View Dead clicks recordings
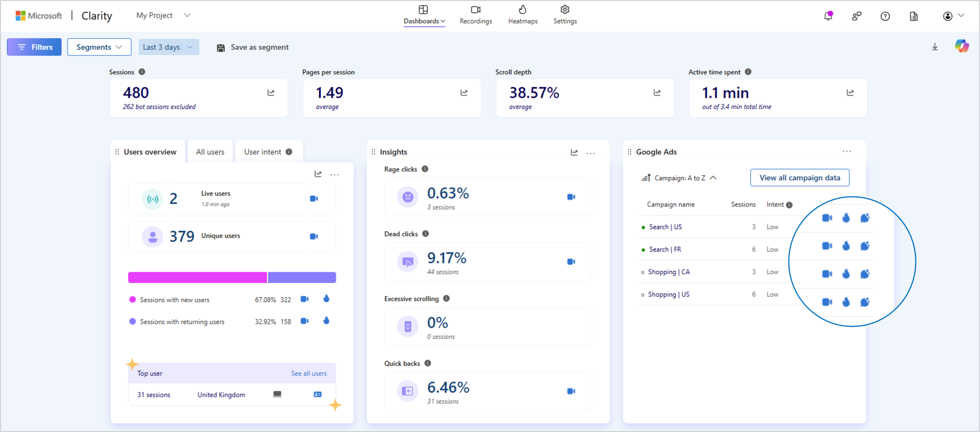 (x=571, y=262)
